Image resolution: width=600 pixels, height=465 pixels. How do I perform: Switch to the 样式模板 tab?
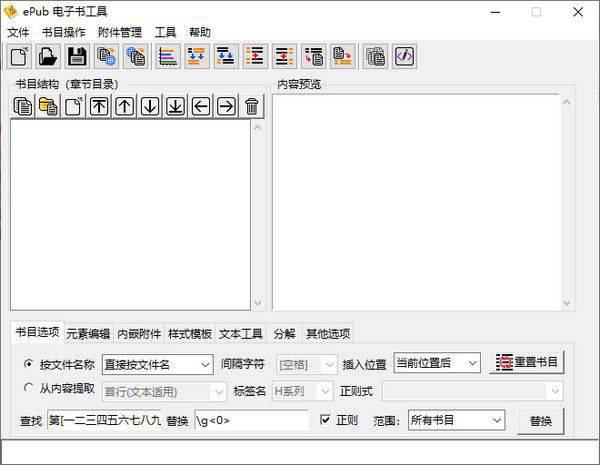click(x=190, y=334)
